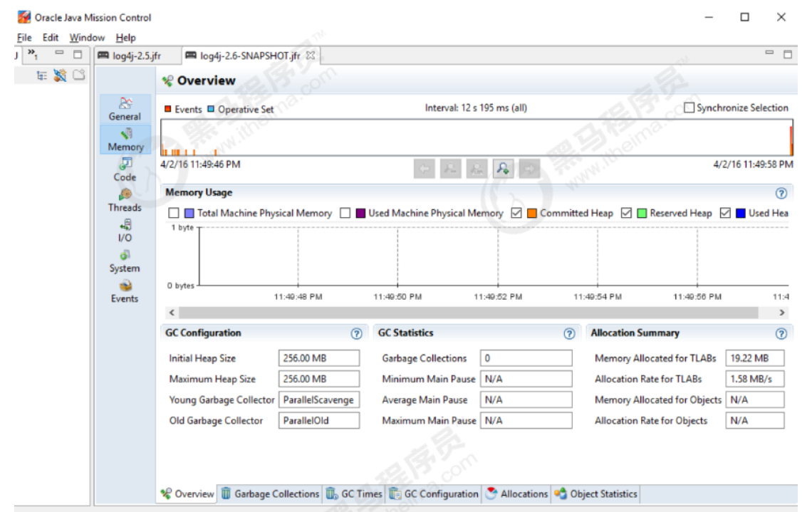Image resolution: width=812 pixels, height=512 pixels.
Task: Check Used Machine Physical Memory
Action: click(345, 213)
